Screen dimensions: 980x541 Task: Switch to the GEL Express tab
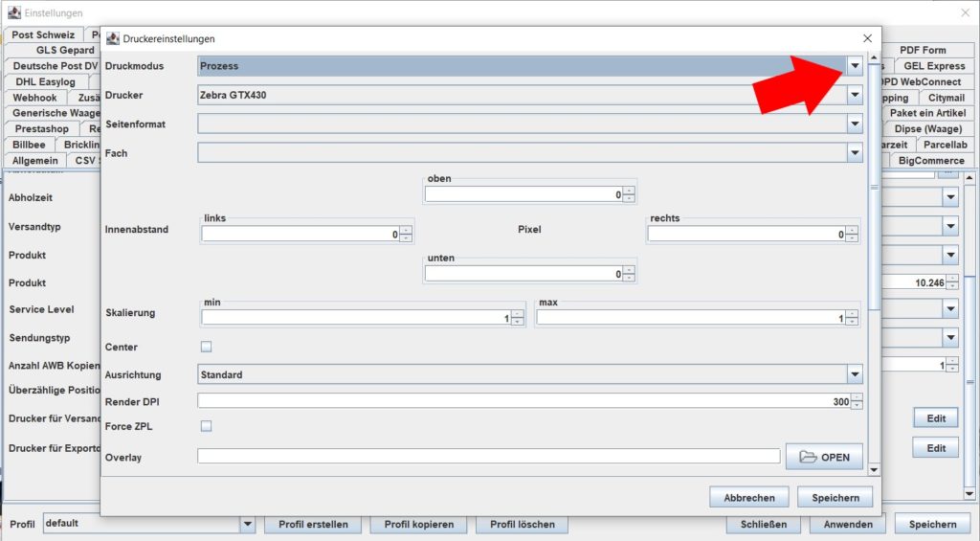tap(934, 66)
